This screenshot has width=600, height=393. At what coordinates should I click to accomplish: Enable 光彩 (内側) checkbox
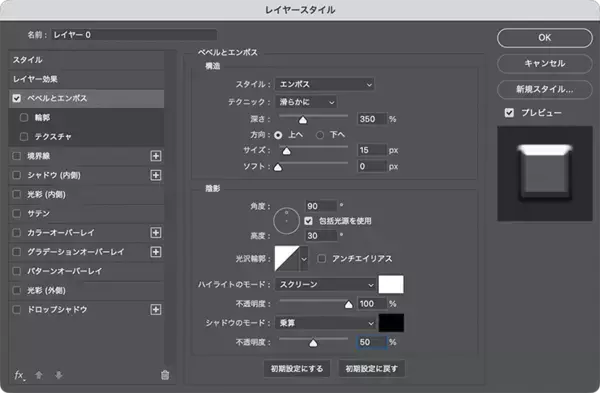16,194
